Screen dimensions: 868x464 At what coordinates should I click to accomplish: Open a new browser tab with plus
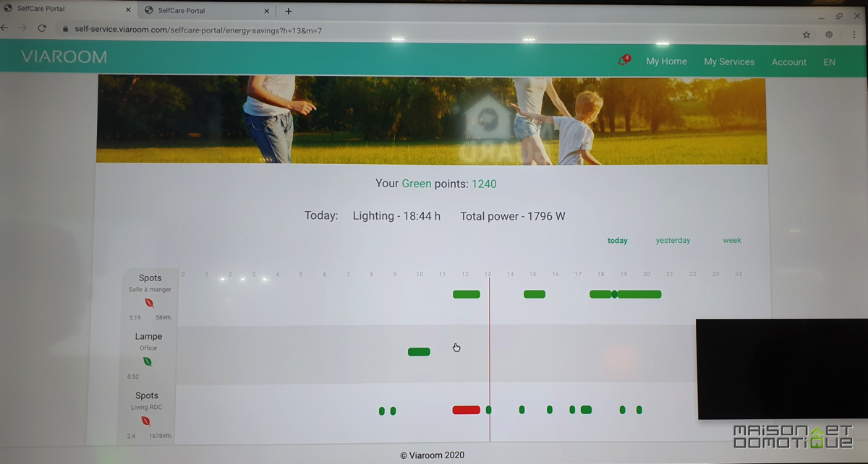[x=289, y=11]
